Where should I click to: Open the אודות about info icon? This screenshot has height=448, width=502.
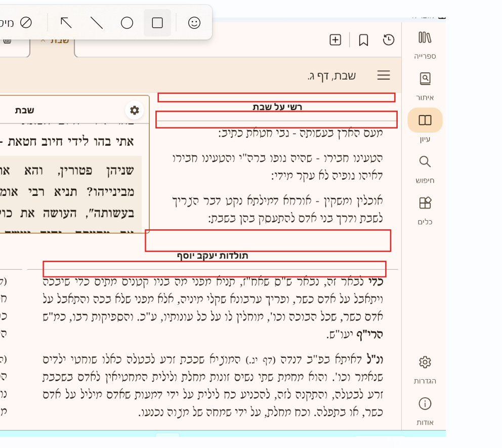point(425,404)
